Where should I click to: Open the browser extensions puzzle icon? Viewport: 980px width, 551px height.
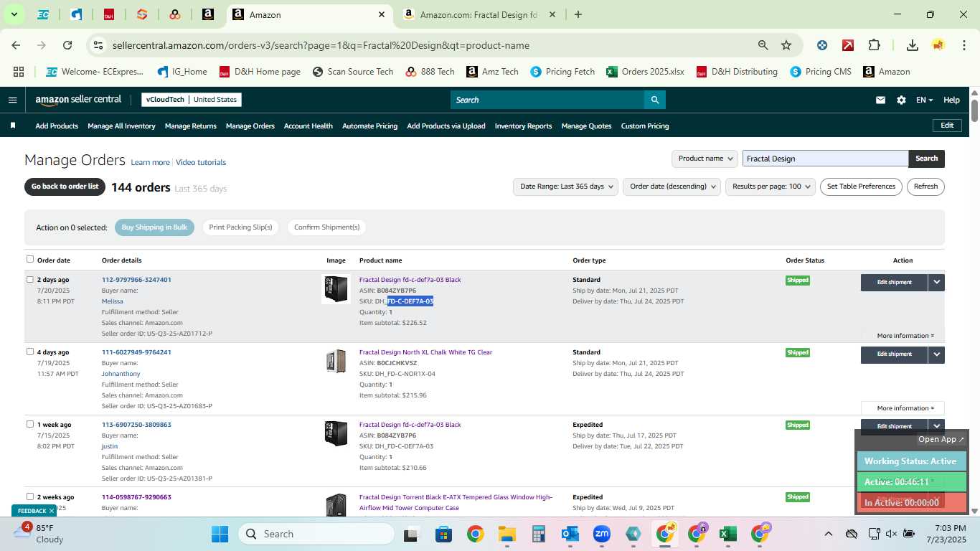(874, 45)
